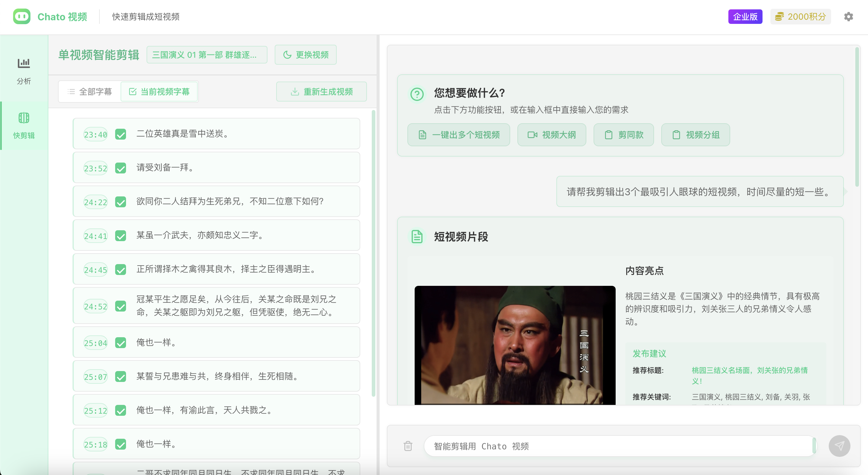
Task: Click the trash icon to clear chat
Action: pos(408,446)
